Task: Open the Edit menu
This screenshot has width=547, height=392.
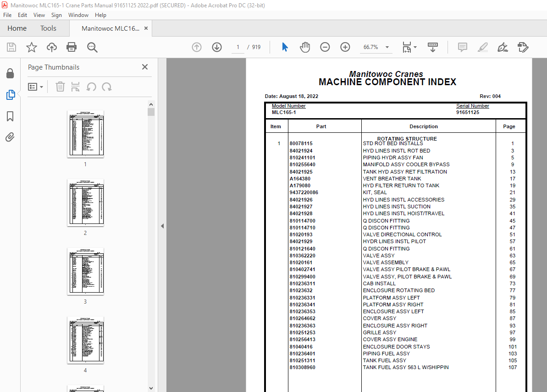Action: click(22, 15)
